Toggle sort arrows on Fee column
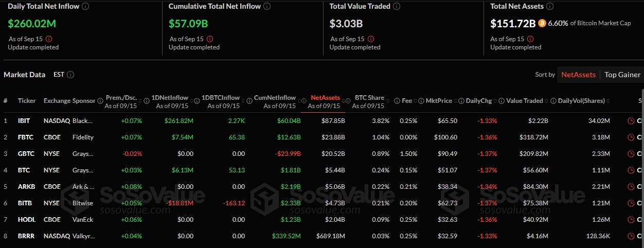The width and height of the screenshot is (644, 248). tap(416, 101)
